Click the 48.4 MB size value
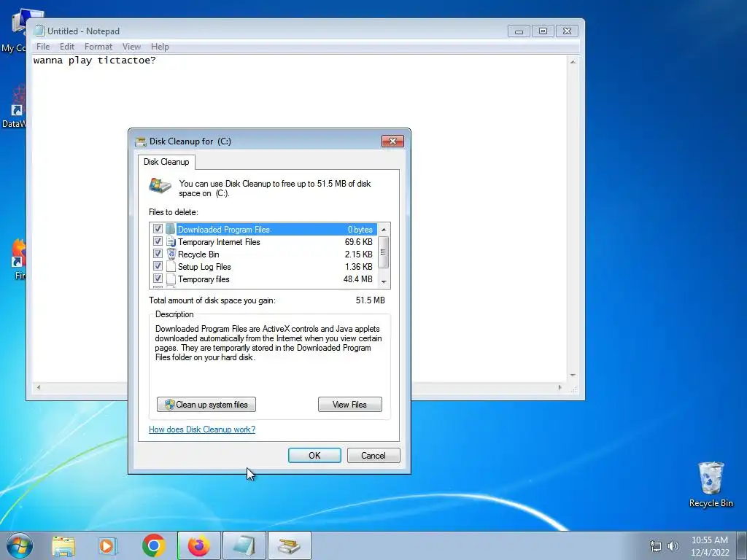Image resolution: width=747 pixels, height=560 pixels. pos(357,279)
